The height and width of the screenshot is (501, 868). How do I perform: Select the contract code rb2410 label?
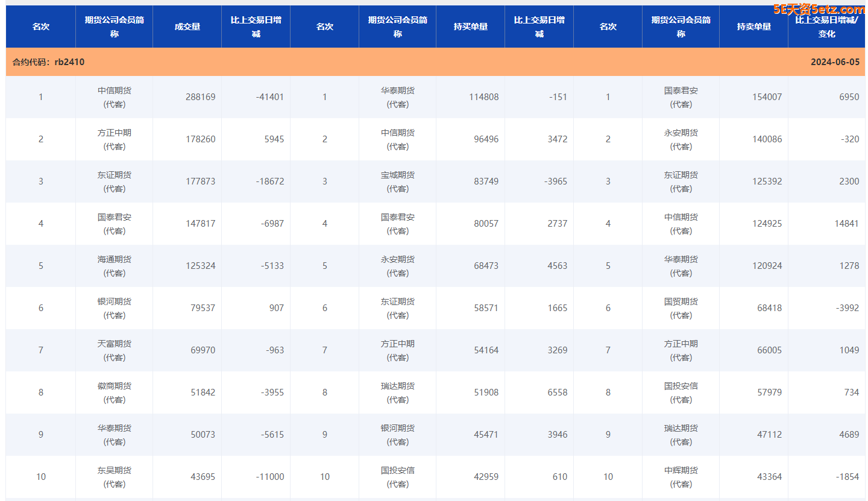pos(48,62)
